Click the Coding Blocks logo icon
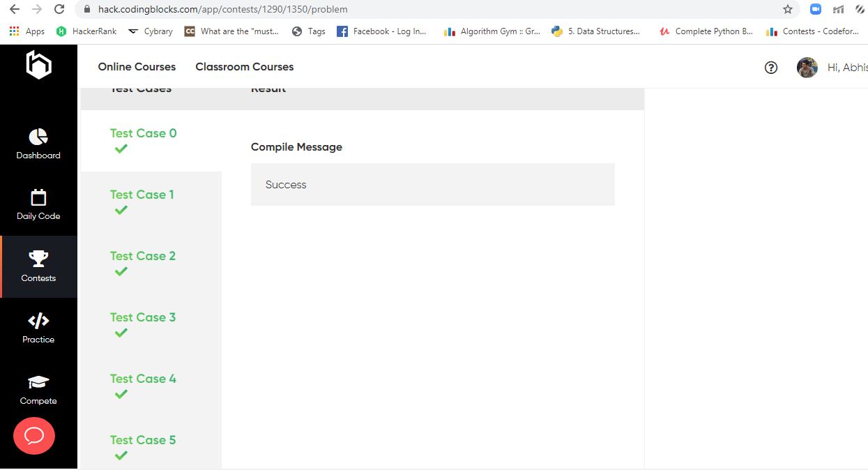Image resolution: width=868 pixels, height=470 pixels. pyautogui.click(x=38, y=65)
